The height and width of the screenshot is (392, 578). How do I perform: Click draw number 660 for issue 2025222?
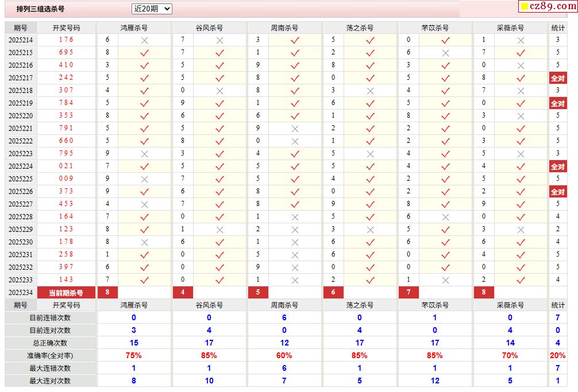click(x=66, y=141)
